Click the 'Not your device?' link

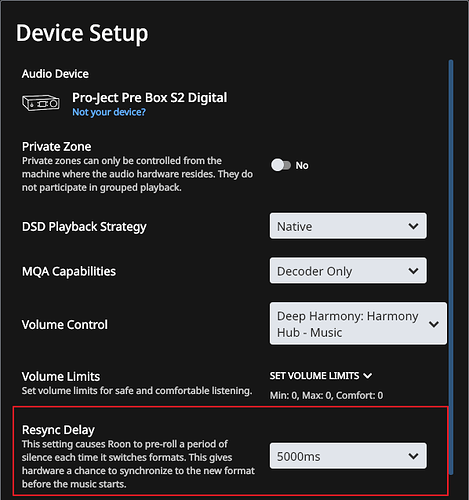click(x=109, y=112)
